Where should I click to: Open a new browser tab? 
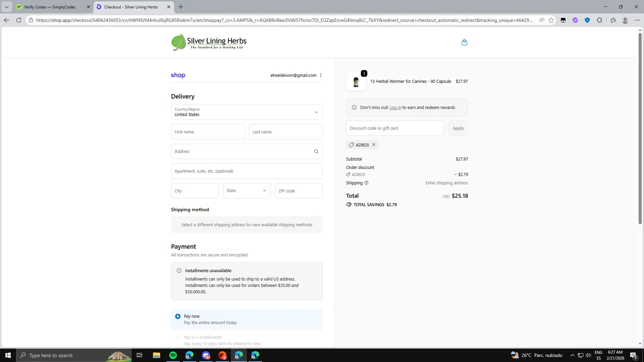coord(181,7)
